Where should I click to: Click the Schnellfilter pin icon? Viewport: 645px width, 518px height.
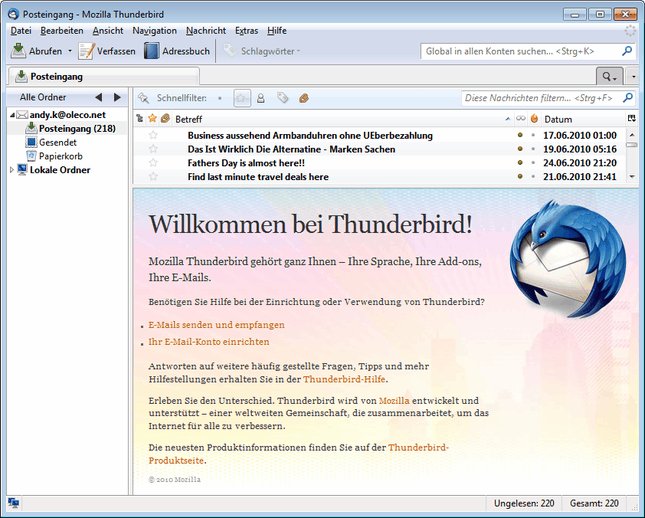(x=143, y=98)
